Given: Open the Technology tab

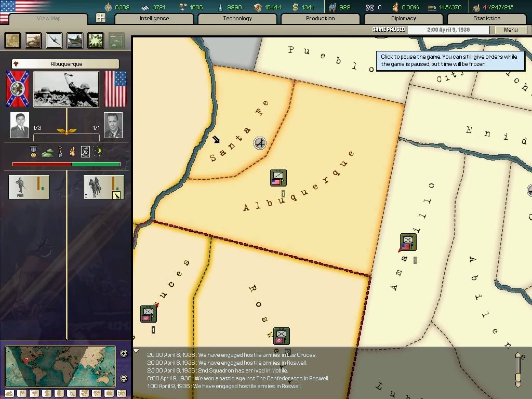Looking at the screenshot, I should click(237, 18).
